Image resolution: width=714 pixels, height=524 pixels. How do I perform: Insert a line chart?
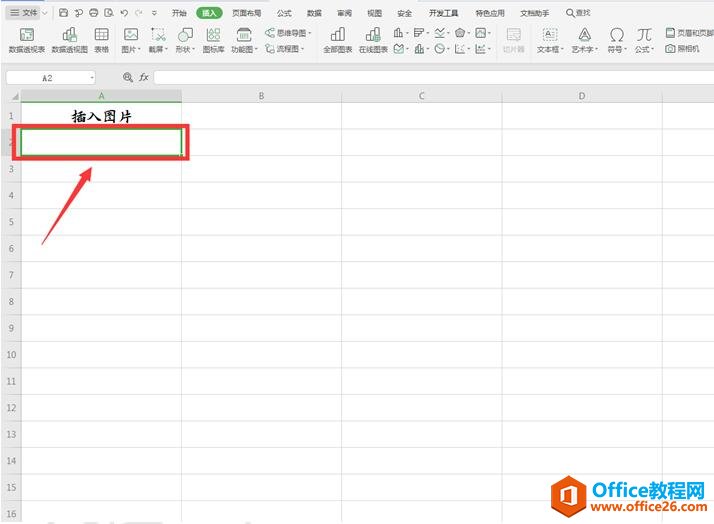(x=439, y=33)
